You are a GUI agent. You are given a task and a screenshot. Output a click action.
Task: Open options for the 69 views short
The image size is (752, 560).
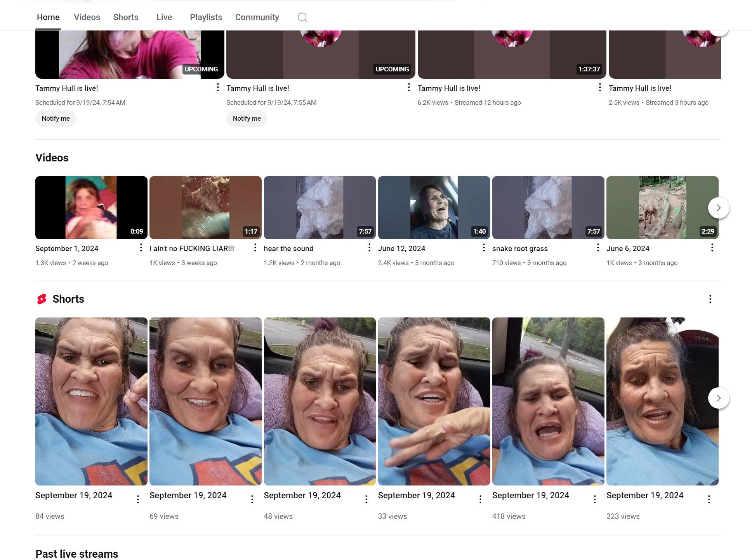point(252,499)
